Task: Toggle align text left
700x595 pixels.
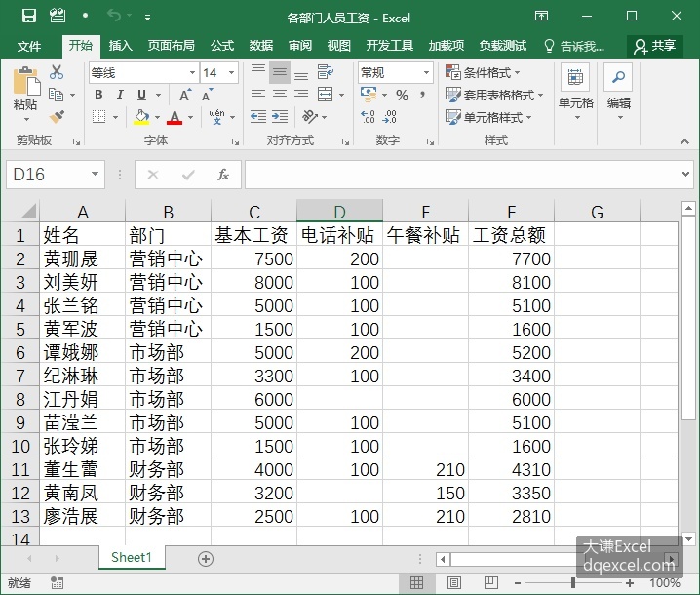Action: 258,95
